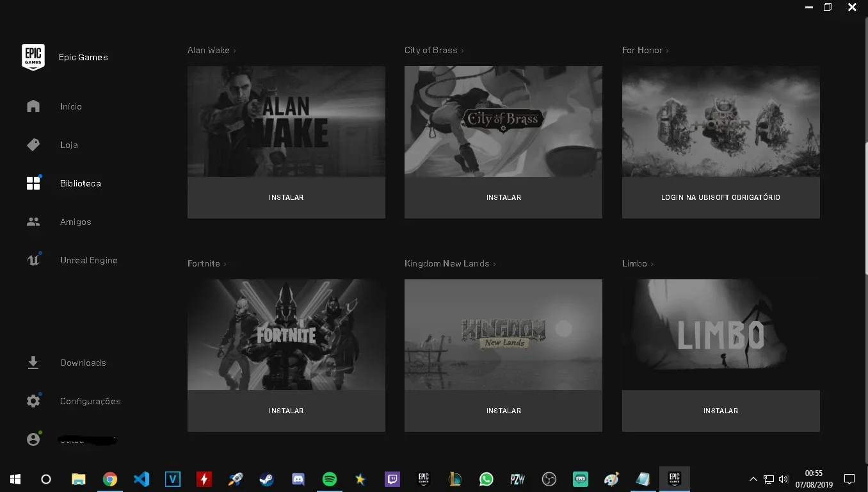The image size is (868, 492).
Task: Expand the City of Brass title chevron
Action: point(462,51)
